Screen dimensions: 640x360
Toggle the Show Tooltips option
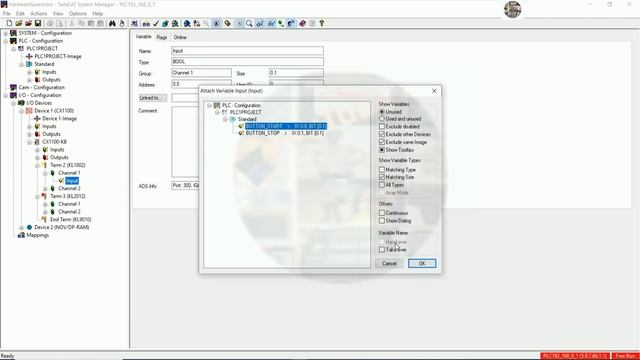382,150
